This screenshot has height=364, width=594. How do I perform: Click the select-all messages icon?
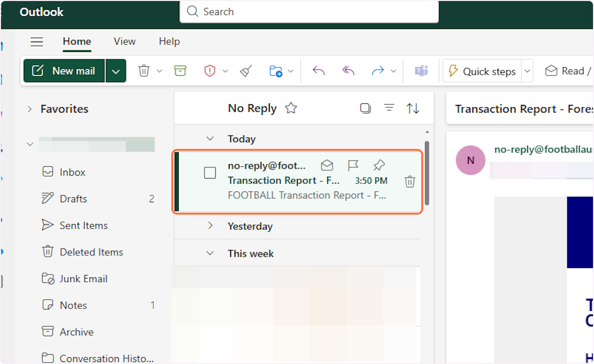click(x=365, y=108)
